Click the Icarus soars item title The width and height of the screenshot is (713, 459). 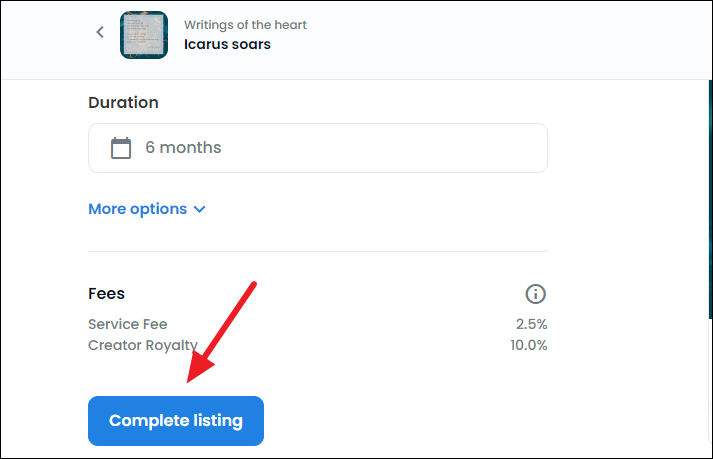[x=227, y=44]
